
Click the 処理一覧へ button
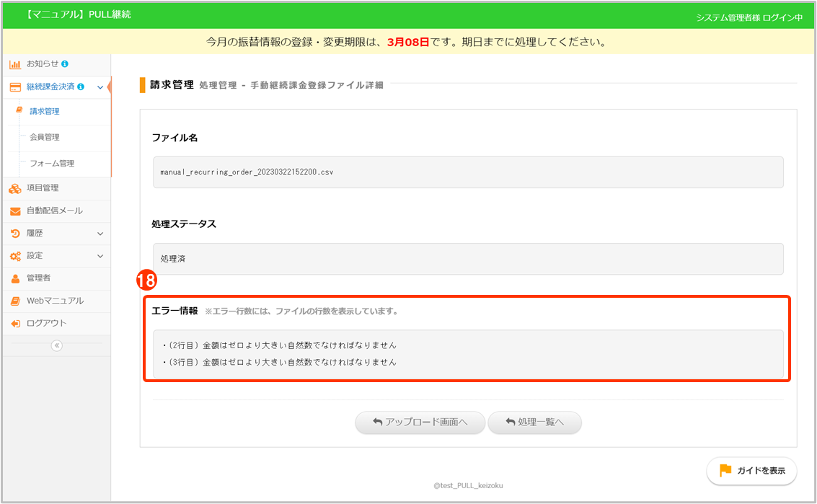(534, 423)
